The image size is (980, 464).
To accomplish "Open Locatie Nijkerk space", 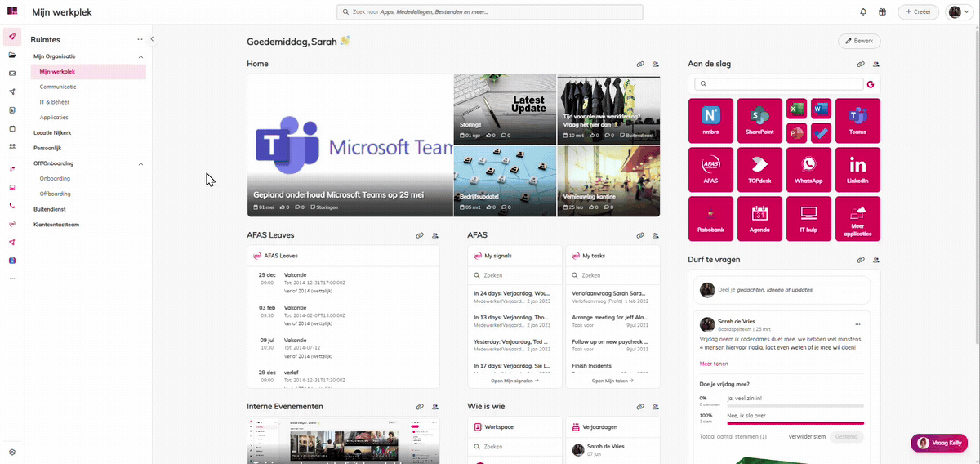I will coord(52,132).
